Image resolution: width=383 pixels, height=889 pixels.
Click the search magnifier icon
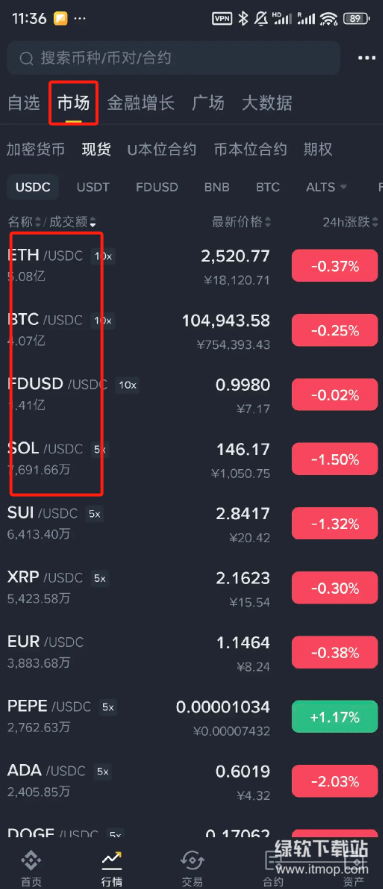click(x=25, y=58)
